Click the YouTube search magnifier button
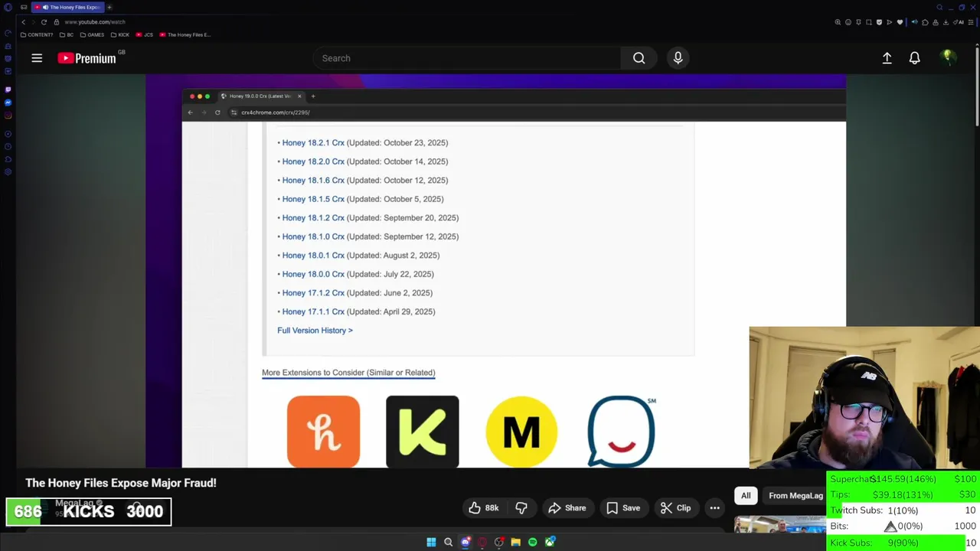 [x=639, y=58]
